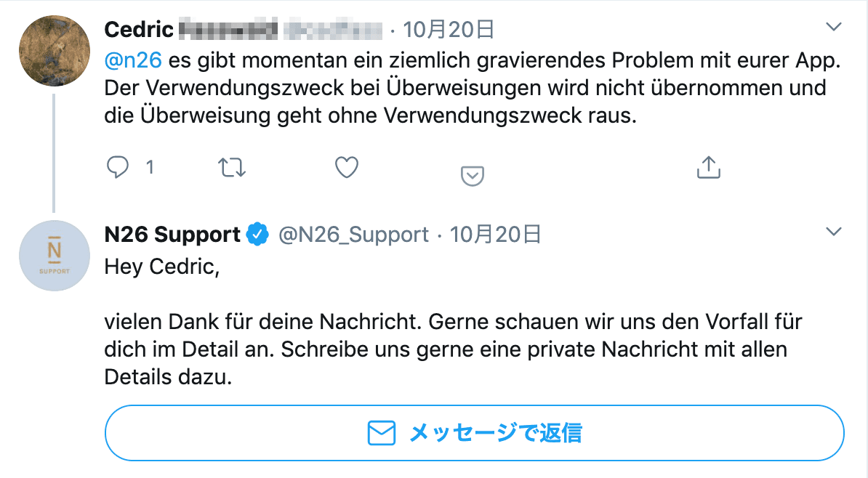Screen dimensions: 868x478
Task: Open N26 Support's reply via its timestamp
Action: (x=495, y=235)
